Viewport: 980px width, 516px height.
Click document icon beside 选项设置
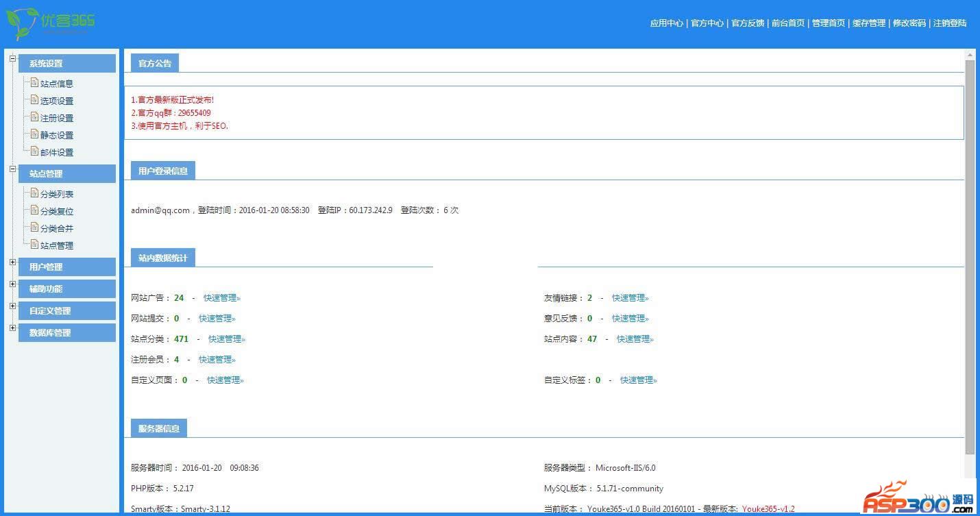click(34, 99)
